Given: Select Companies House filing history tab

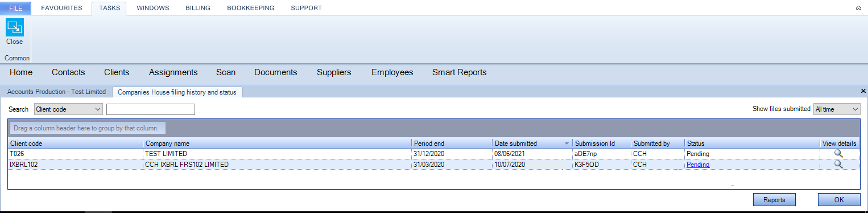Looking at the screenshot, I should click(177, 92).
